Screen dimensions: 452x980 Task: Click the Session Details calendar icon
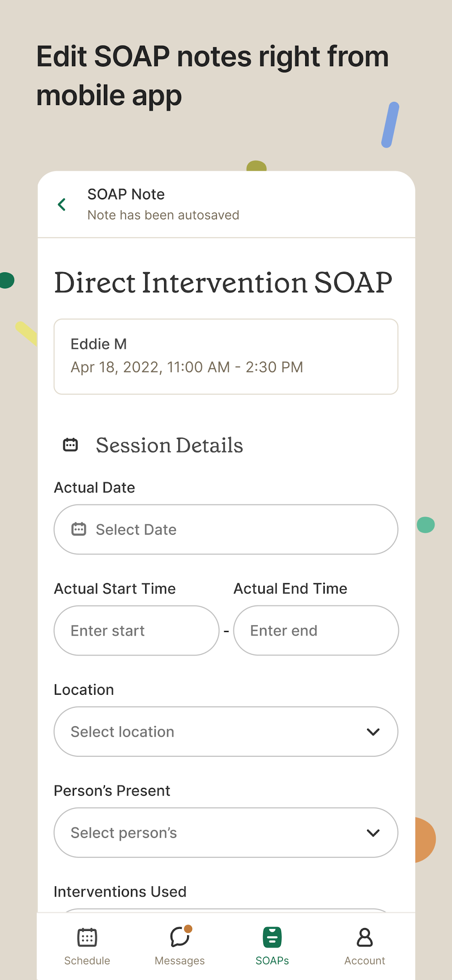[70, 445]
